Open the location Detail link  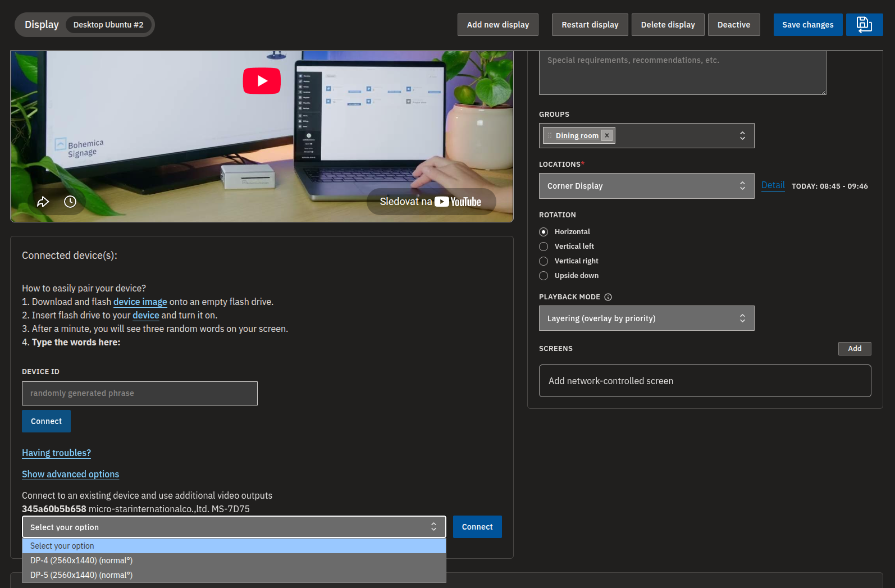point(773,185)
